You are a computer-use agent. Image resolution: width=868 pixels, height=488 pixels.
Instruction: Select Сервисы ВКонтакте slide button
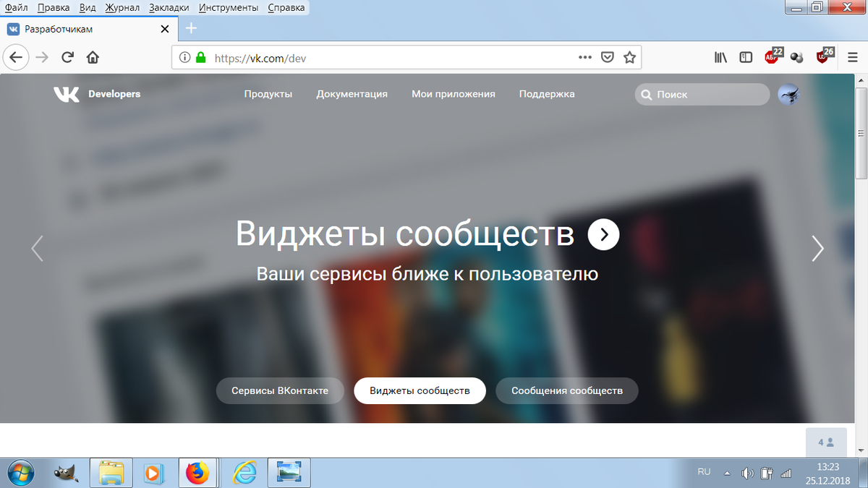[x=280, y=390]
